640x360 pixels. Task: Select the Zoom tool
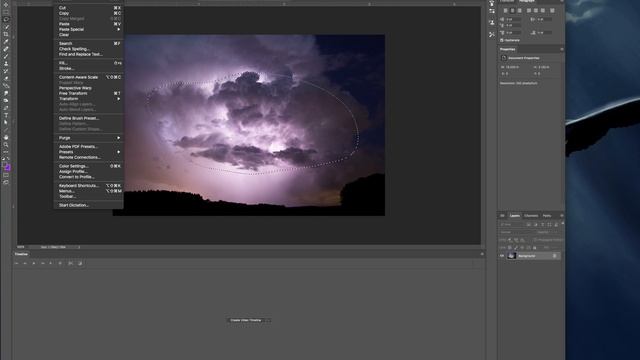pyautogui.click(x=6, y=144)
